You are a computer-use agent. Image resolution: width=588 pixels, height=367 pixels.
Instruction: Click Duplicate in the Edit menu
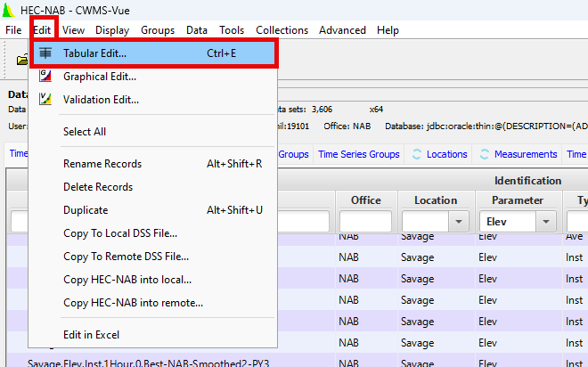[x=86, y=210]
